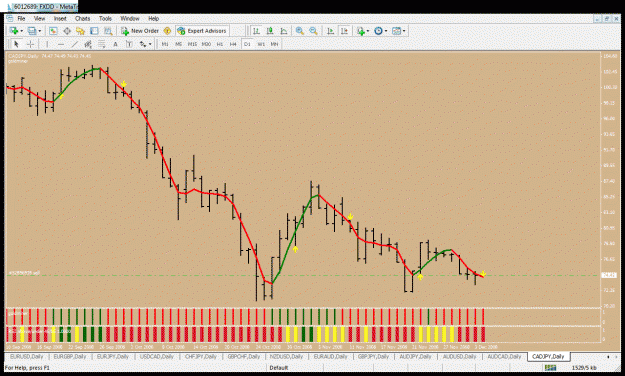Switch to Candlesticks display

(x=270, y=31)
